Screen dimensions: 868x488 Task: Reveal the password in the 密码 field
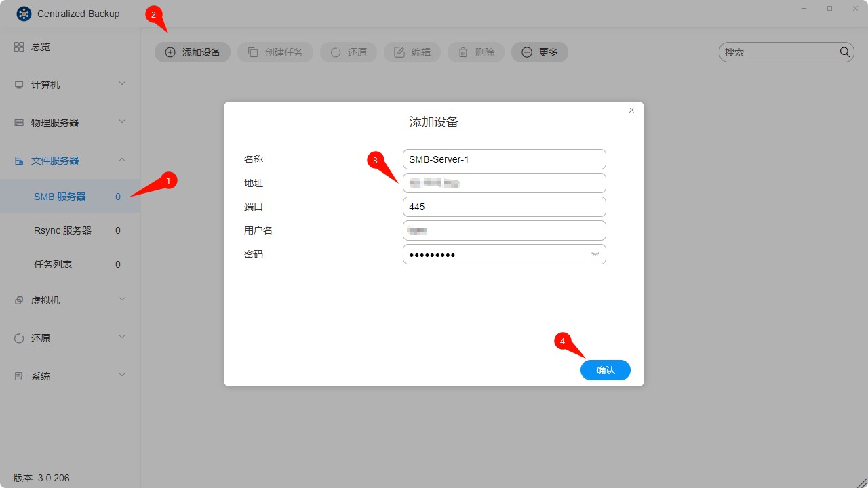point(595,254)
